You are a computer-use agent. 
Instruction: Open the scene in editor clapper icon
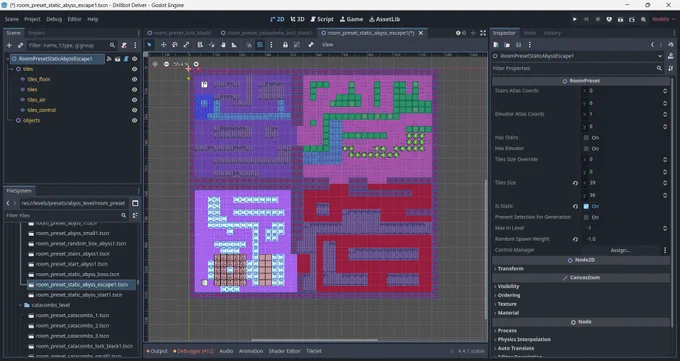(118, 59)
